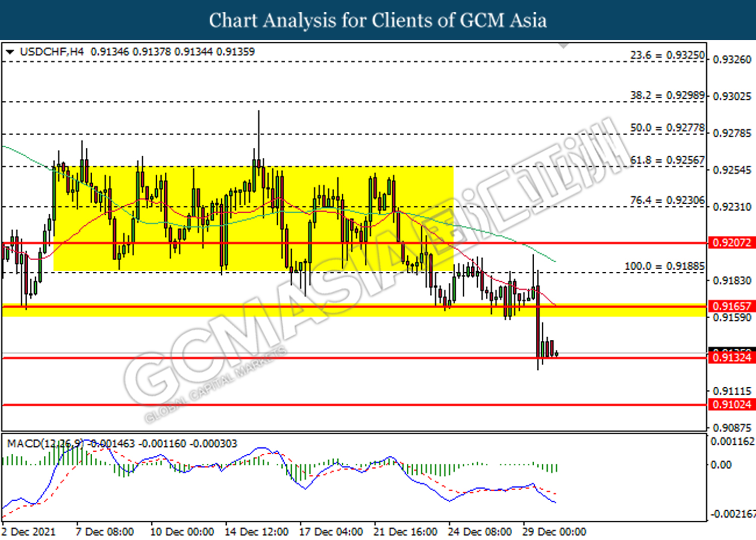Click the 7 Dec 08:00 time label
The image size is (756, 540).
click(x=105, y=532)
